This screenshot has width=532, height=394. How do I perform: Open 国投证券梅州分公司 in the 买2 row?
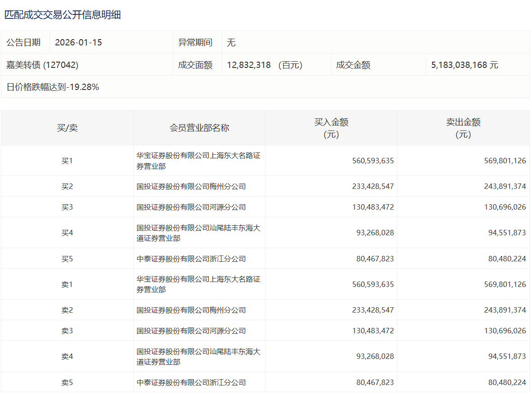tap(191, 187)
